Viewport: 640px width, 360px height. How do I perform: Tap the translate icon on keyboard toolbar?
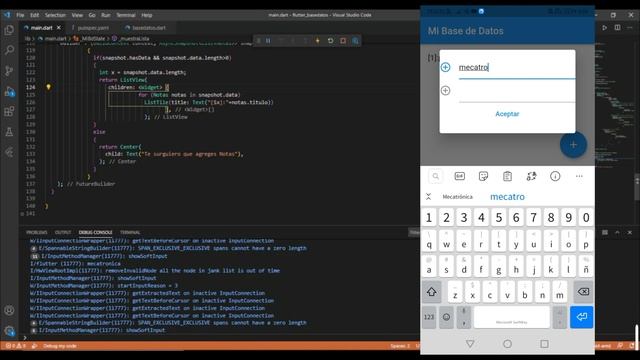[x=531, y=176]
